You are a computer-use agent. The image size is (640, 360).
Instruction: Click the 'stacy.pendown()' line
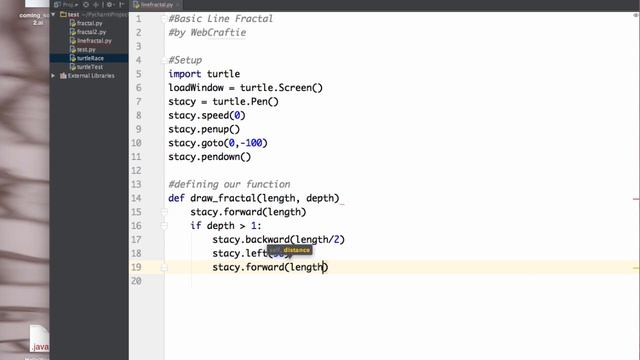(210, 157)
